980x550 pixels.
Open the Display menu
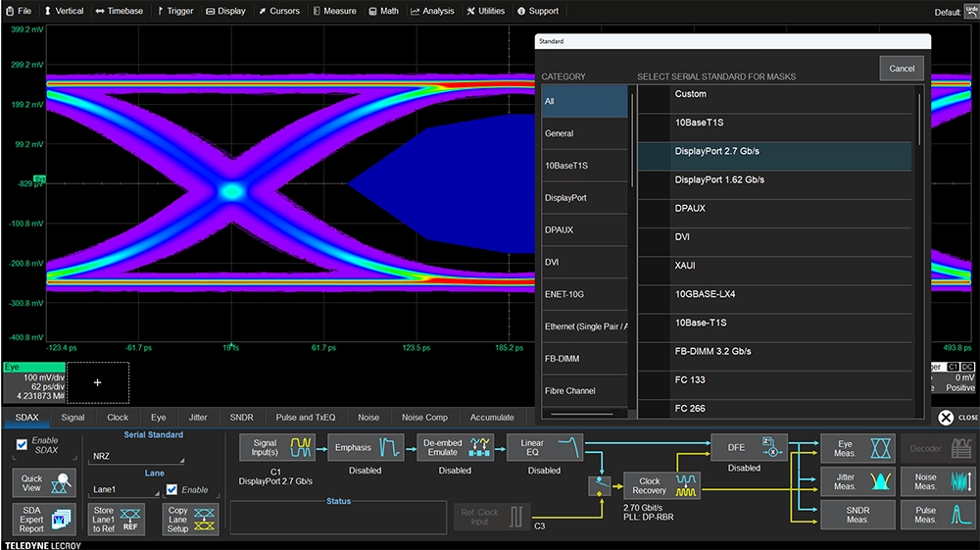[x=225, y=11]
